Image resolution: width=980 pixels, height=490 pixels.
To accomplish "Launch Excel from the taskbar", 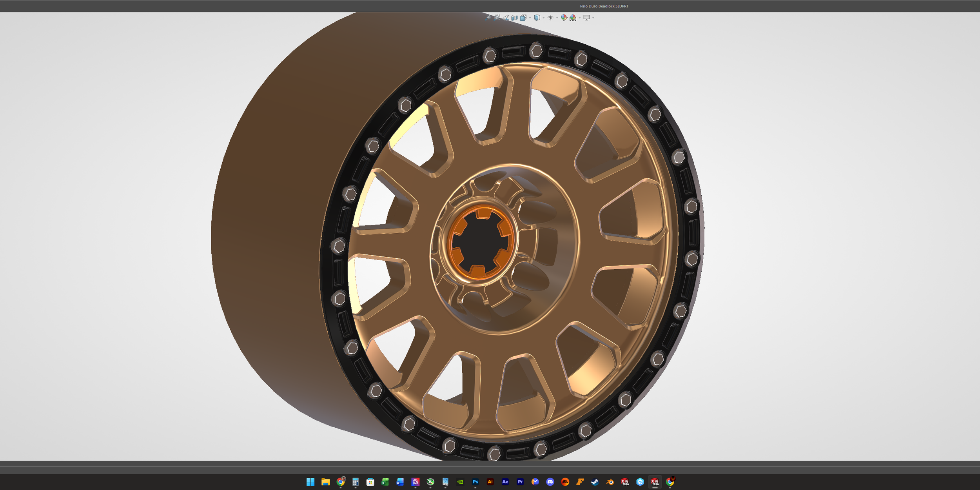I will point(385,482).
